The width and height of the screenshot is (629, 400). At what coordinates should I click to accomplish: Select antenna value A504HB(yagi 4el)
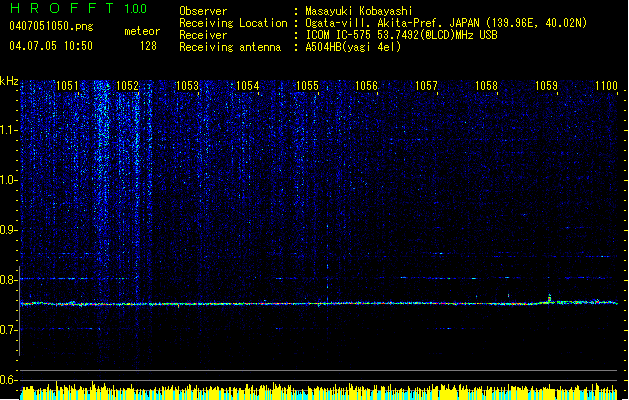tap(353, 47)
